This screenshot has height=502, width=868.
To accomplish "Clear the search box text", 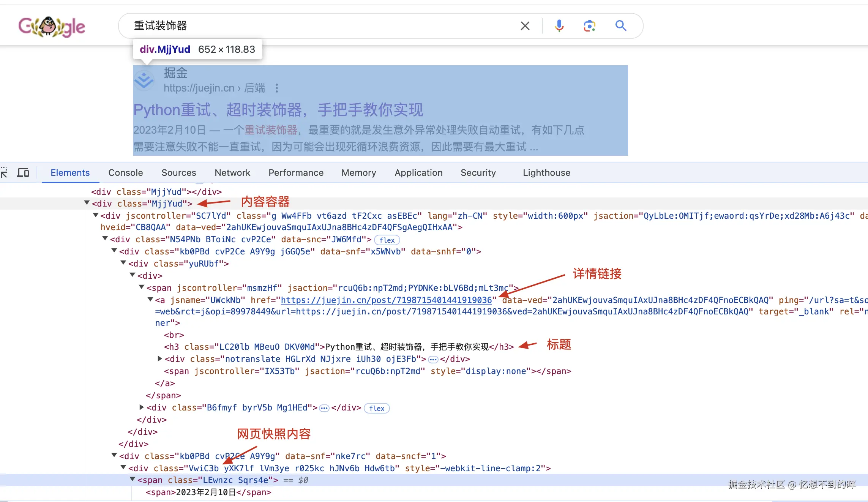I will 525,26.
